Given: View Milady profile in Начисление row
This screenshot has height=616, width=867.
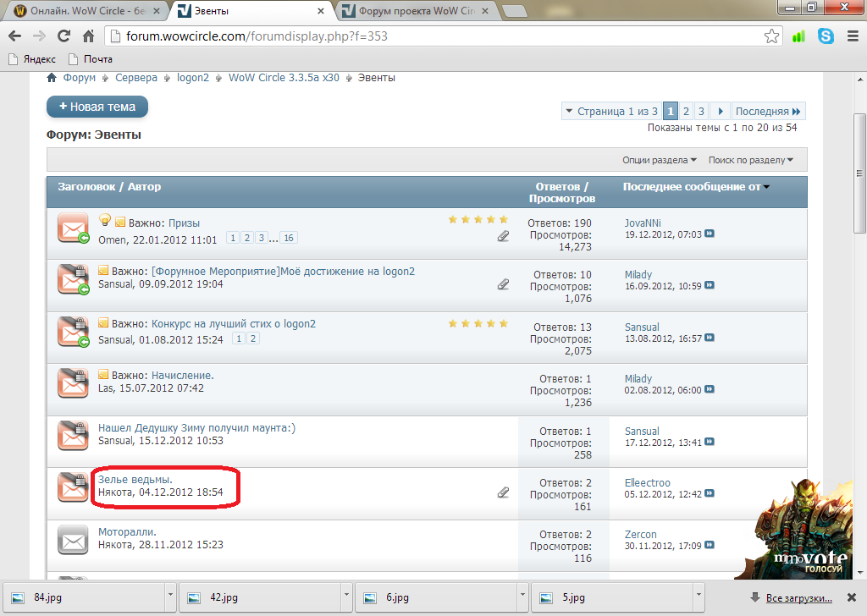Looking at the screenshot, I should click(638, 379).
